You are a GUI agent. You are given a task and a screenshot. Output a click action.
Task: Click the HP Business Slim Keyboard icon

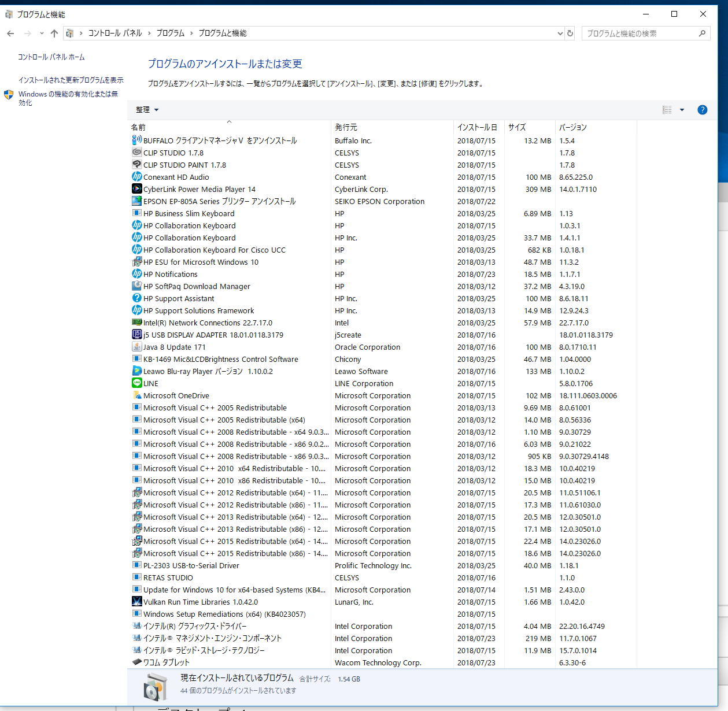[137, 213]
